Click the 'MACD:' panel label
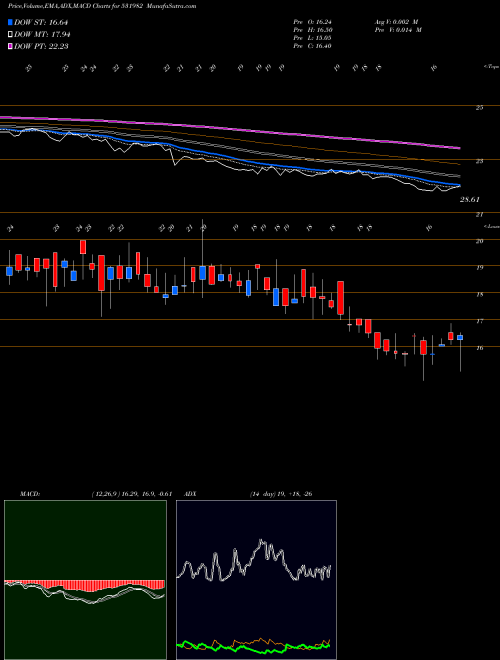 coord(29,494)
